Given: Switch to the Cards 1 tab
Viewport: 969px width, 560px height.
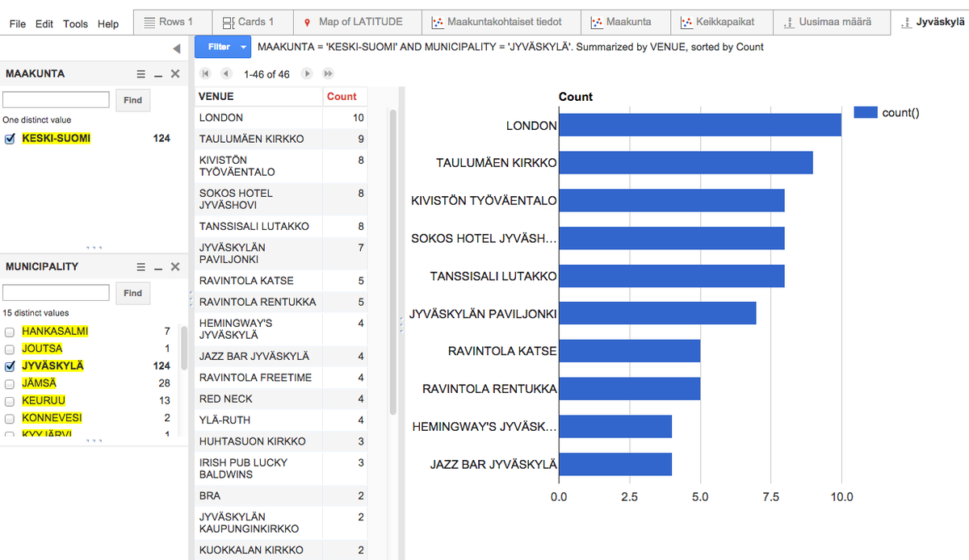Looking at the screenshot, I should pyautogui.click(x=252, y=22).
